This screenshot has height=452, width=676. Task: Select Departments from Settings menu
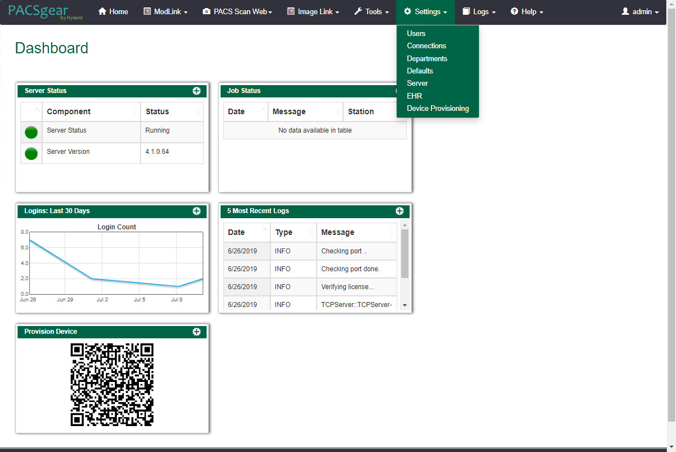click(427, 59)
